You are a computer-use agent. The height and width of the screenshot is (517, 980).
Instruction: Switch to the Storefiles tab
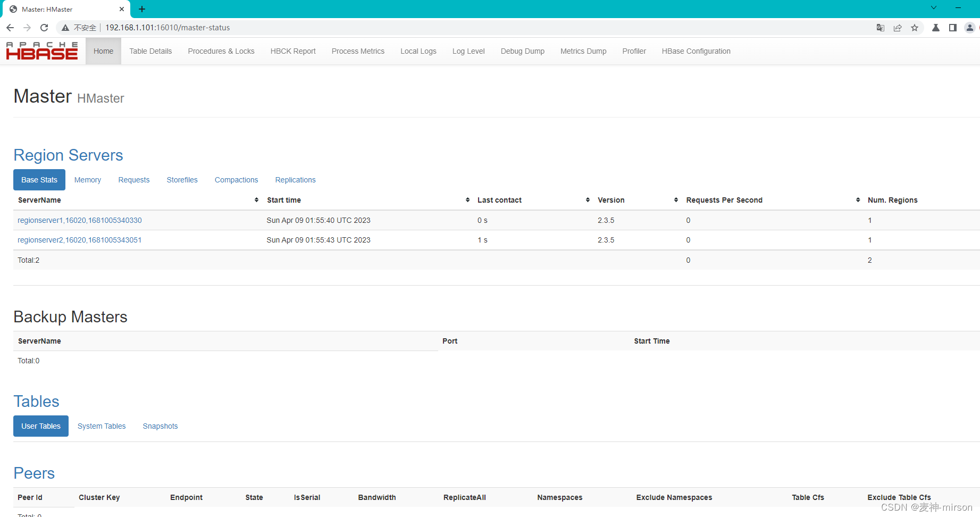(x=182, y=180)
